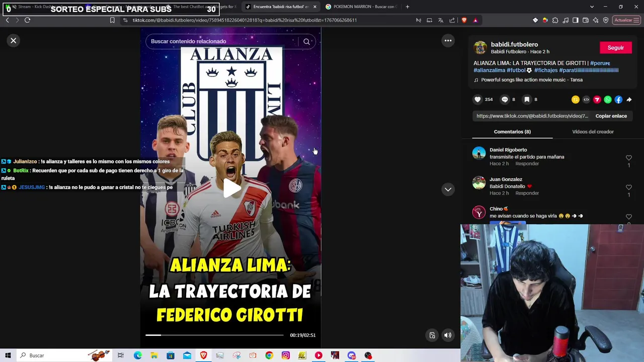Image resolution: width=644 pixels, height=362 pixels.
Task: Focus the 'Buscar contenido relacionado' search field
Action: coord(223,41)
